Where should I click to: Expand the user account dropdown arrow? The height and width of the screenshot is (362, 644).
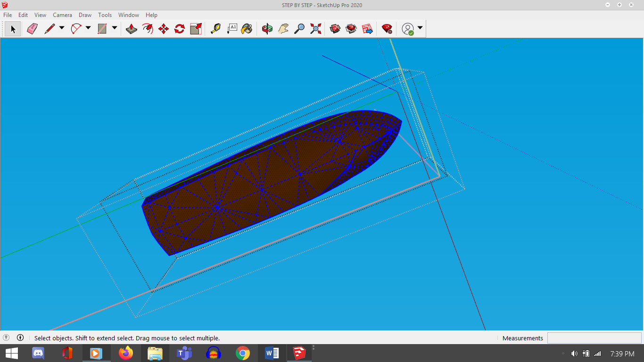[420, 28]
